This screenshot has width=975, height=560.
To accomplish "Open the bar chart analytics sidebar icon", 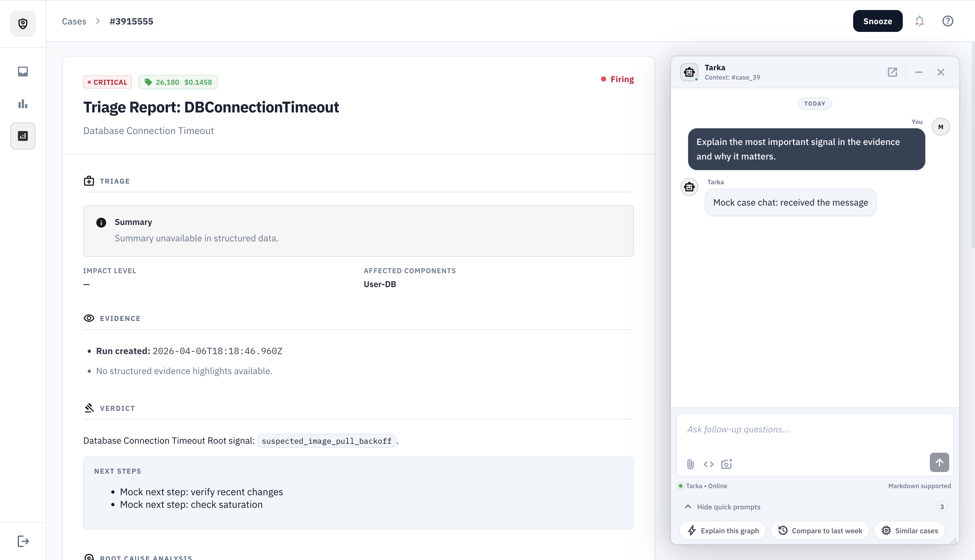I will (23, 104).
